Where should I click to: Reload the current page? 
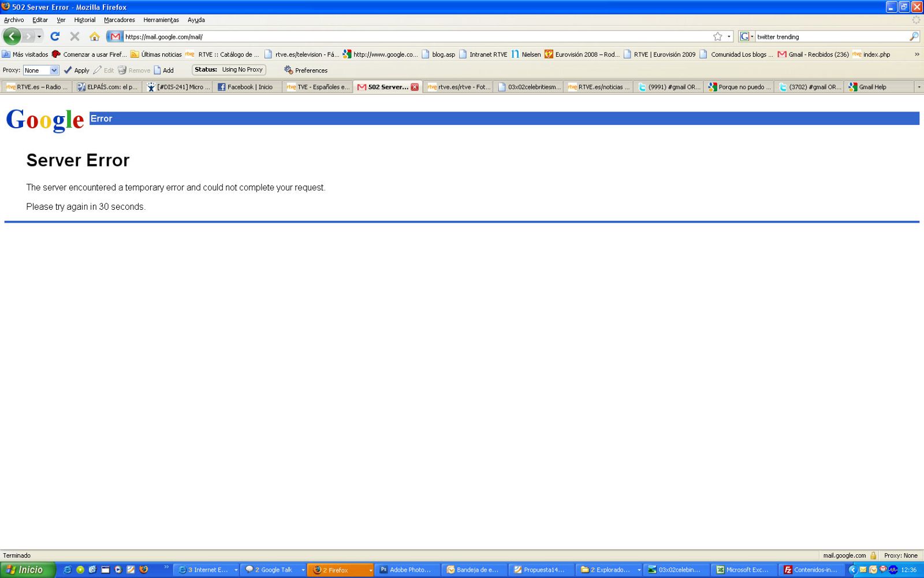click(55, 36)
